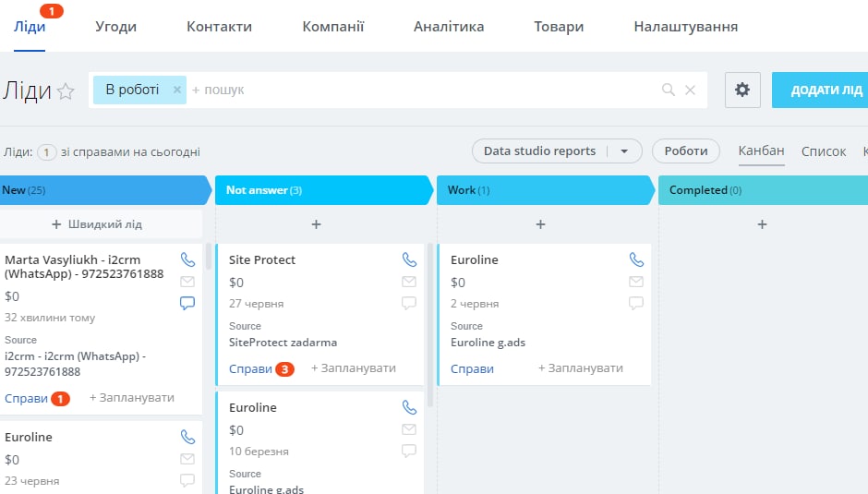The width and height of the screenshot is (868, 494).
Task: Open chat bubble on Site Protect card
Action: (409, 303)
